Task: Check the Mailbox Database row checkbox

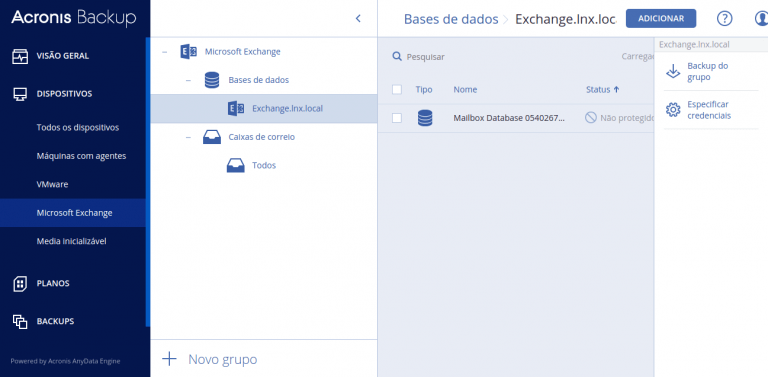Action: coord(397,118)
